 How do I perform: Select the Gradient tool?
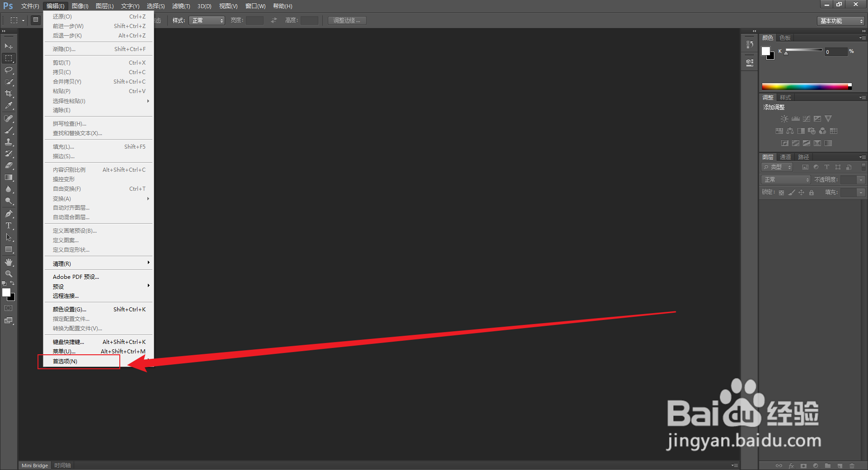9,177
